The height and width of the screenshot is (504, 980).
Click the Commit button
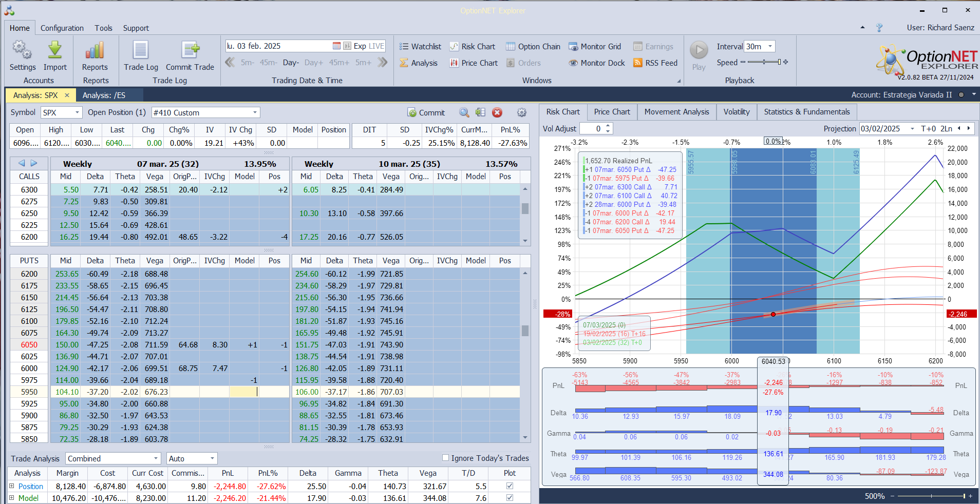(426, 112)
